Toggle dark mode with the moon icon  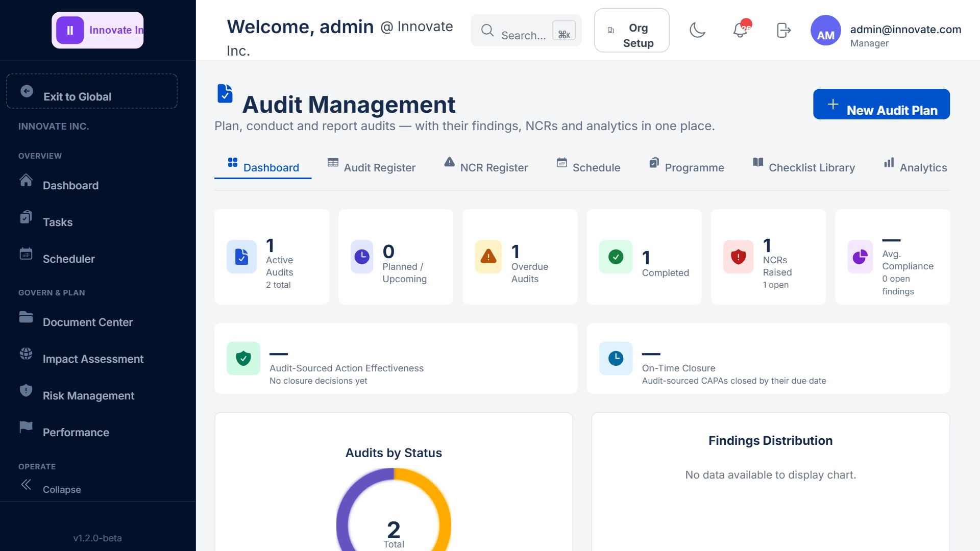coord(697,30)
